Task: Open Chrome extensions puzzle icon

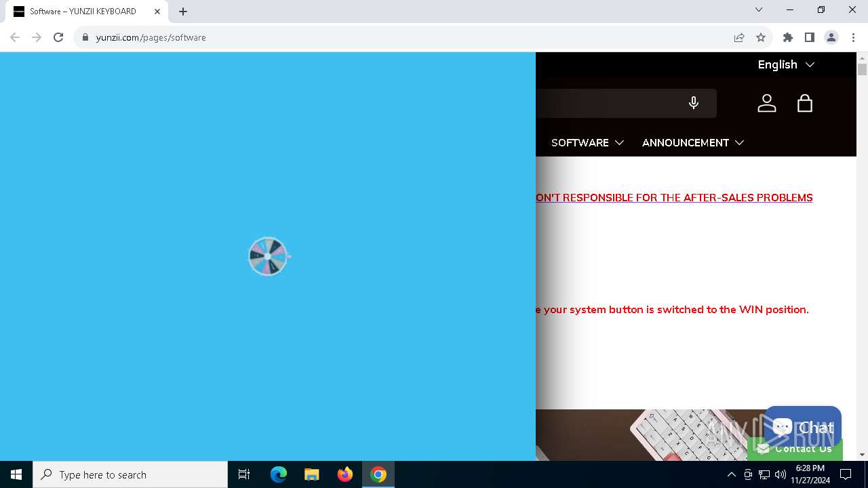Action: (788, 37)
